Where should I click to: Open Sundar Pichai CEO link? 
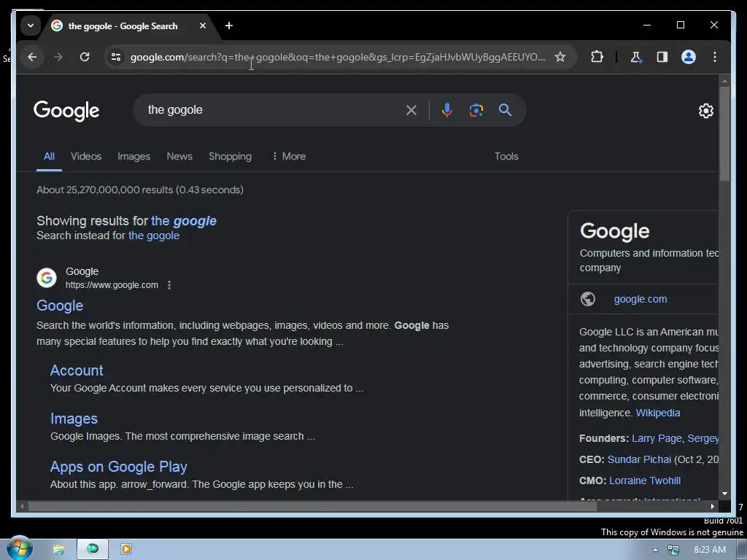639,459
